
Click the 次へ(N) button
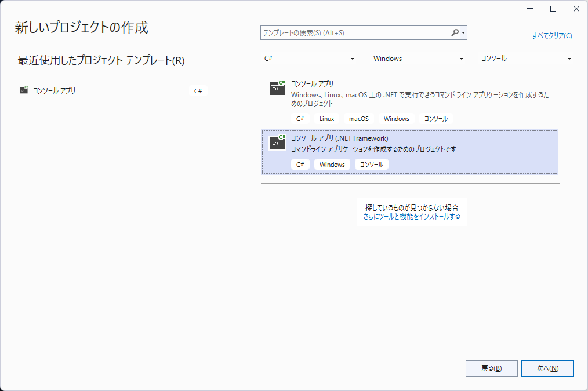pos(547,368)
